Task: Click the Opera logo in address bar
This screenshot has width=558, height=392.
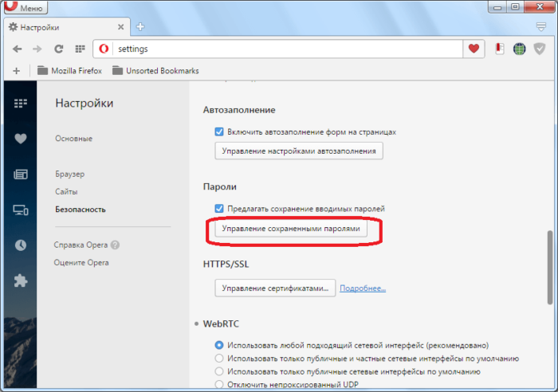Action: (x=104, y=49)
